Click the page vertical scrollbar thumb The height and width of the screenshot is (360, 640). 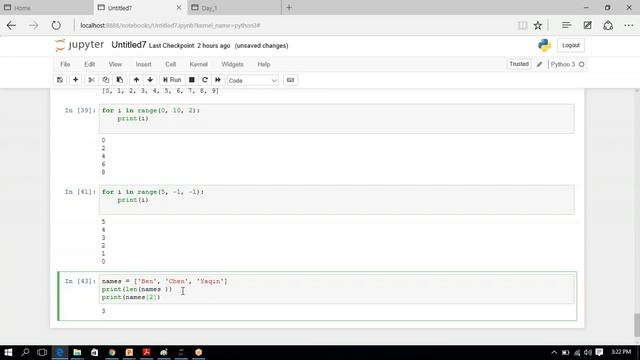[x=637, y=324]
